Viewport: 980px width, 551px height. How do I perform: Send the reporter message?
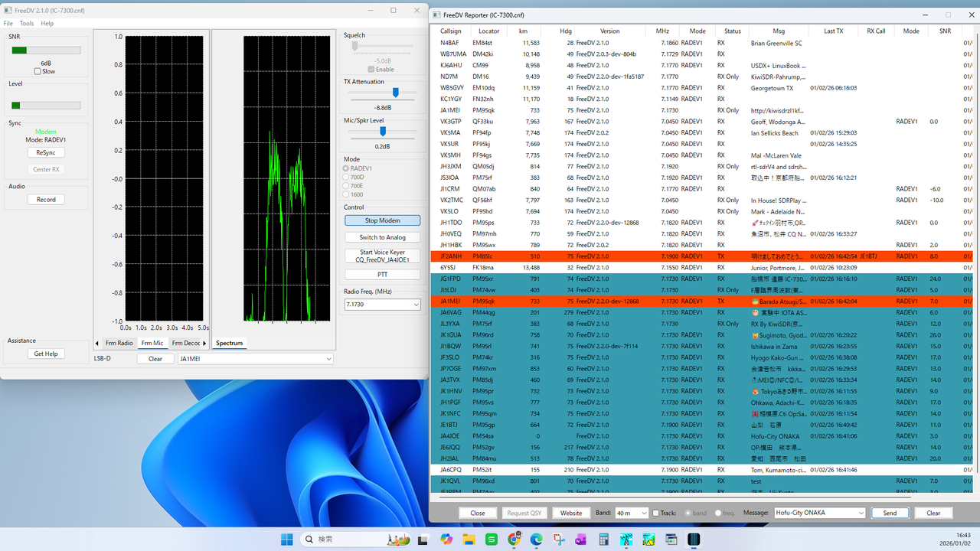890,513
